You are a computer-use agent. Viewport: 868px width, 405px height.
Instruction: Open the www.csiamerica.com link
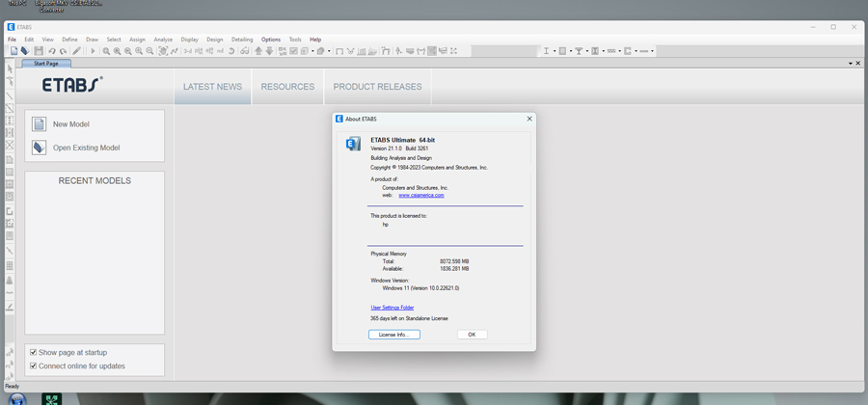click(421, 196)
